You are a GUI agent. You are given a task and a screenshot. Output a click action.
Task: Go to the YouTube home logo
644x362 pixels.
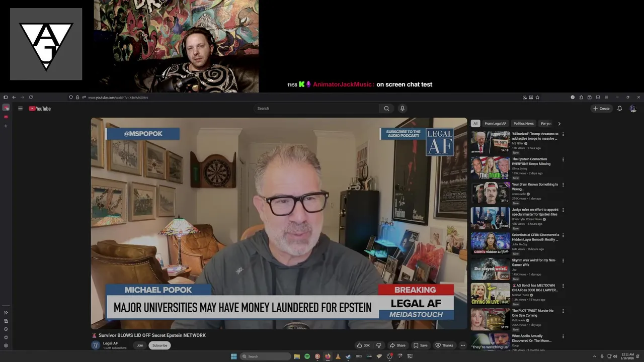(40, 109)
